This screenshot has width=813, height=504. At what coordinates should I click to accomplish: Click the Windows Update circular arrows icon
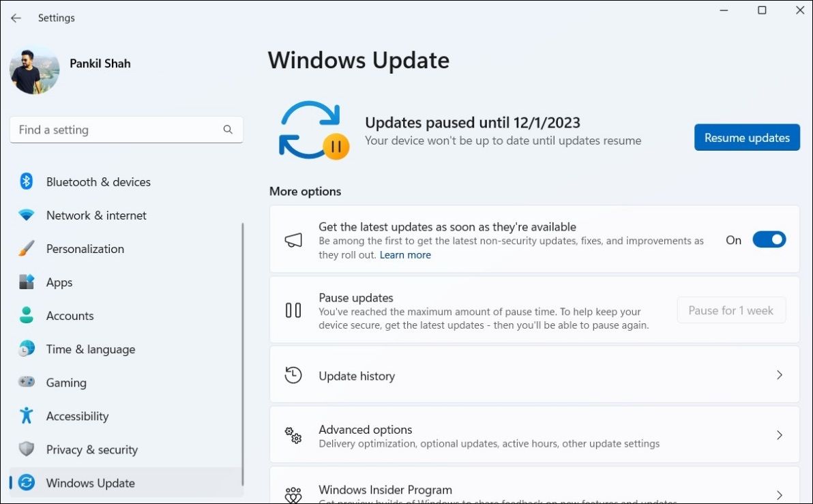(x=26, y=482)
